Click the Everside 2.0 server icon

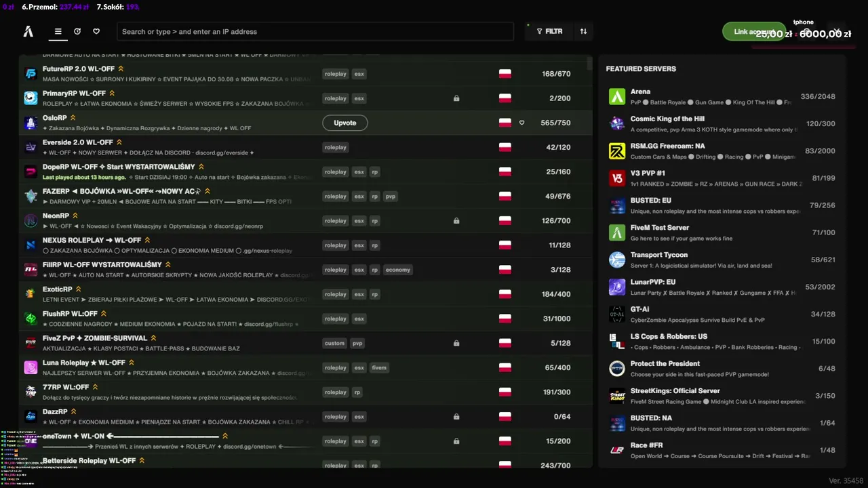[x=31, y=147]
